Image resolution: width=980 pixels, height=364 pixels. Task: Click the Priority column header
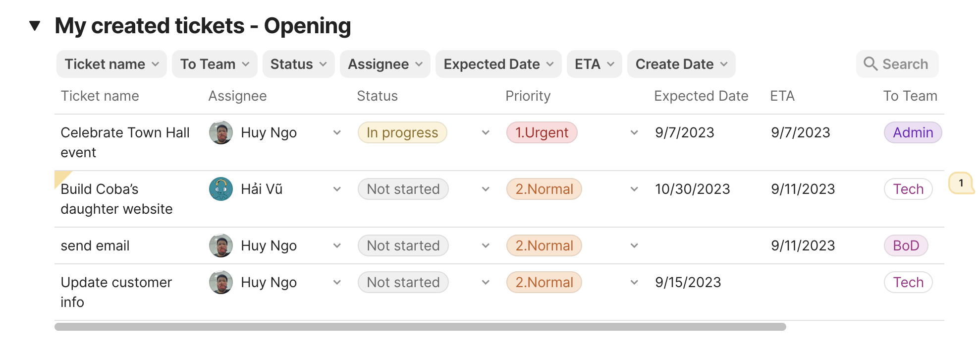tap(528, 96)
